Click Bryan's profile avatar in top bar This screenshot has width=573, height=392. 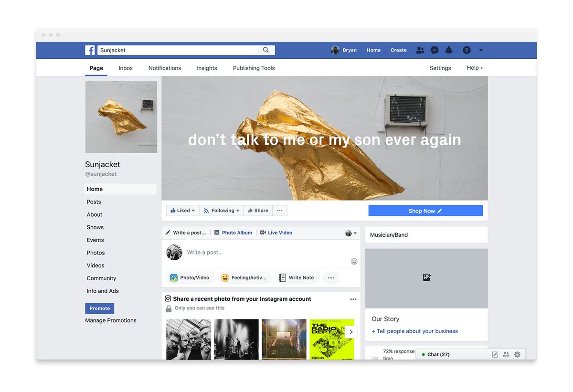click(x=335, y=50)
